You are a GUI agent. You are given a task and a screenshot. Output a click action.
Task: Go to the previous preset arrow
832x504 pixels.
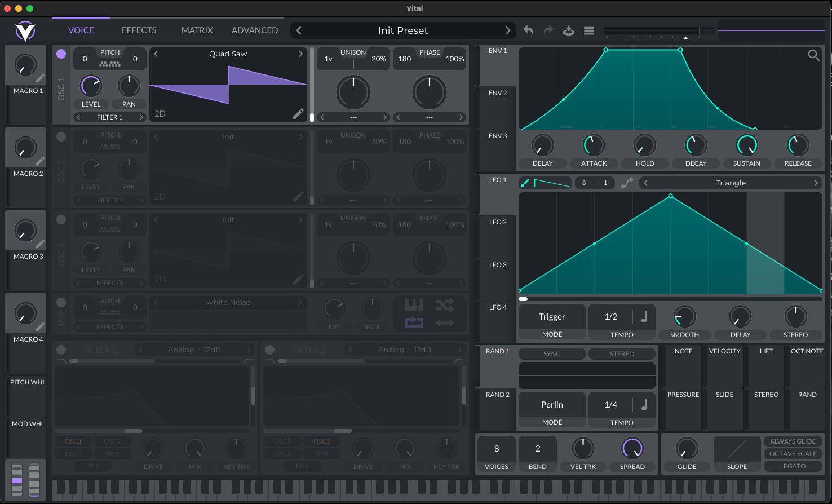click(299, 30)
